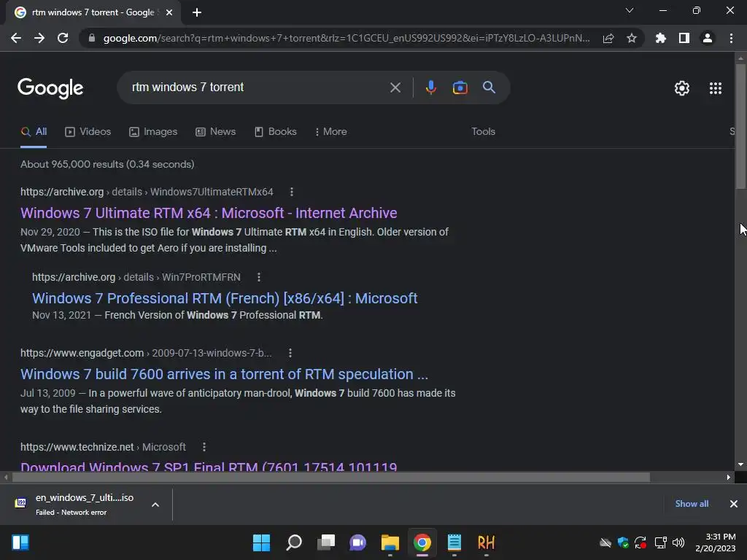This screenshot has height=560, width=747.
Task: Go forward to the next page
Action: pos(39,38)
